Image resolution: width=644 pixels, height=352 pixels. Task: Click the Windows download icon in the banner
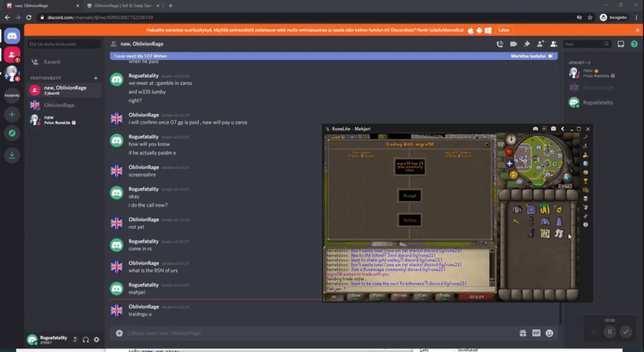[488, 30]
